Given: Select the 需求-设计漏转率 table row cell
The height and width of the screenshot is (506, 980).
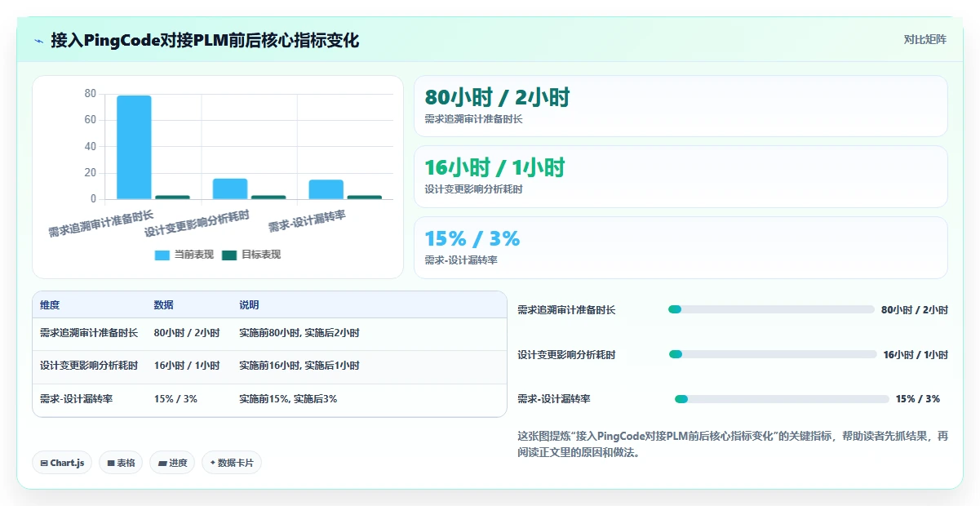Looking at the screenshot, I should (76, 399).
